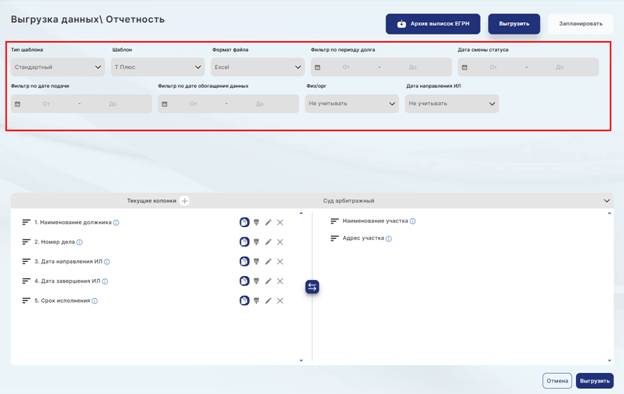Screen dimensions: 624x394
Task: Click the info icon next to Адрес участка
Action: [x=389, y=239]
